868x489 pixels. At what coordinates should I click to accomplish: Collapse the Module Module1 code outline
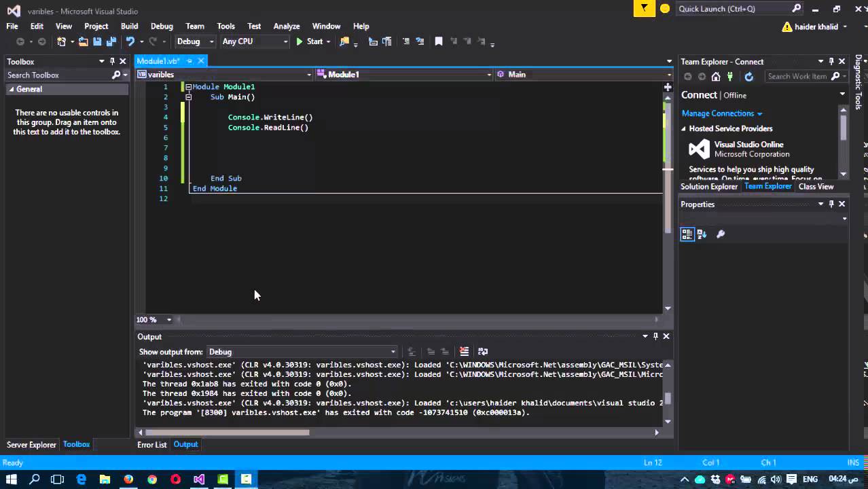pos(188,87)
